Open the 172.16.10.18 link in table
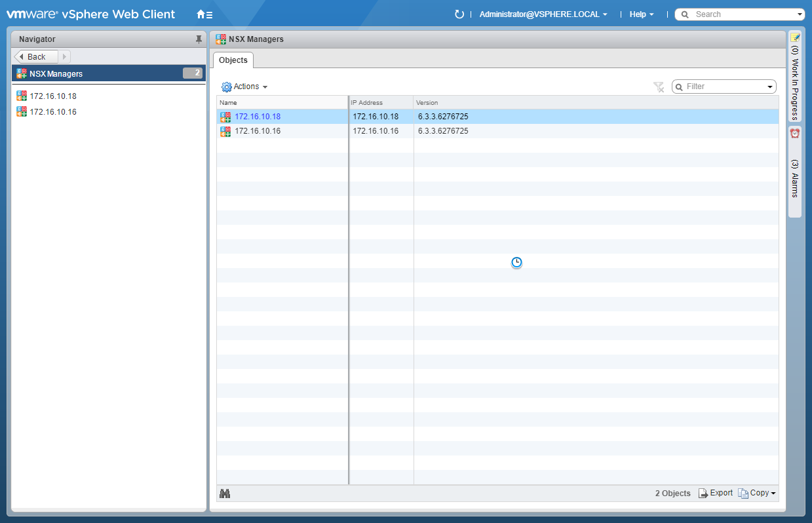The width and height of the screenshot is (812, 523). (258, 117)
